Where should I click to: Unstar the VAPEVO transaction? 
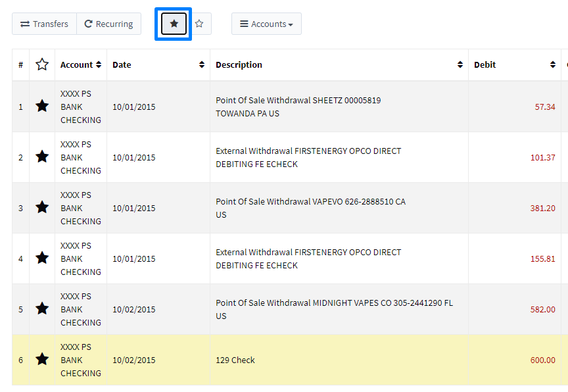[x=42, y=208]
